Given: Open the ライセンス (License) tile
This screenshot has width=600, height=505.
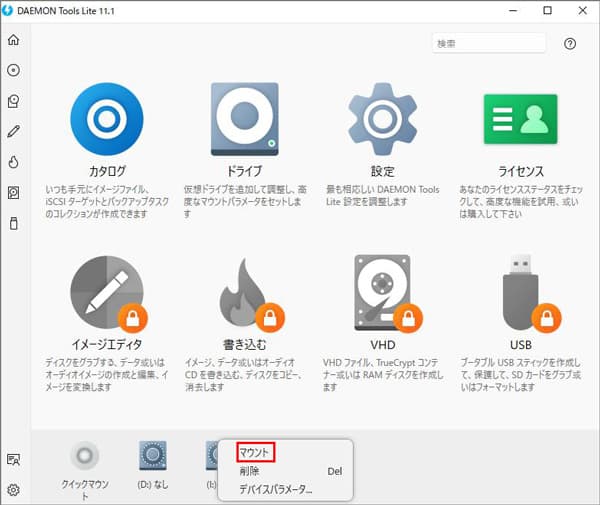Looking at the screenshot, I should [519, 120].
